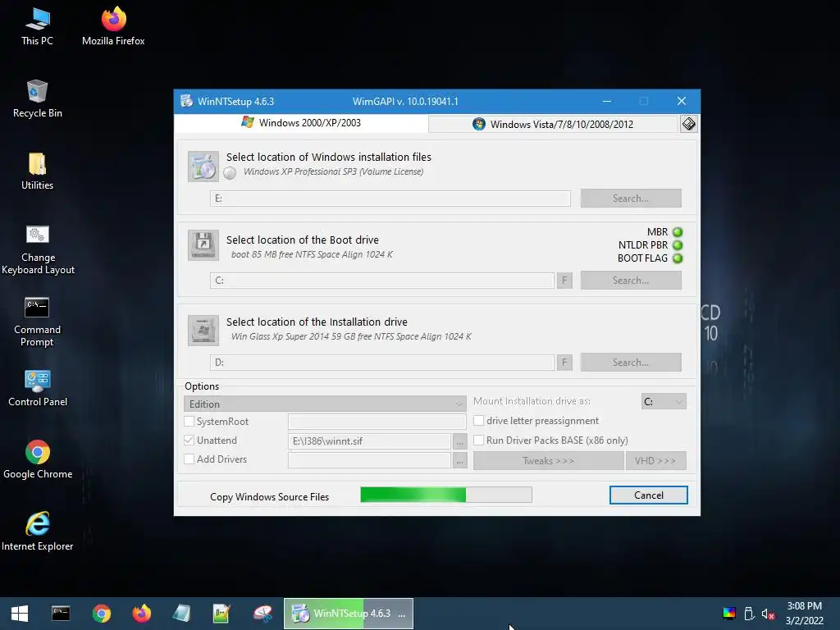The height and width of the screenshot is (630, 840).
Task: Toggle the SystemRoot checkbox
Action: tap(189, 421)
